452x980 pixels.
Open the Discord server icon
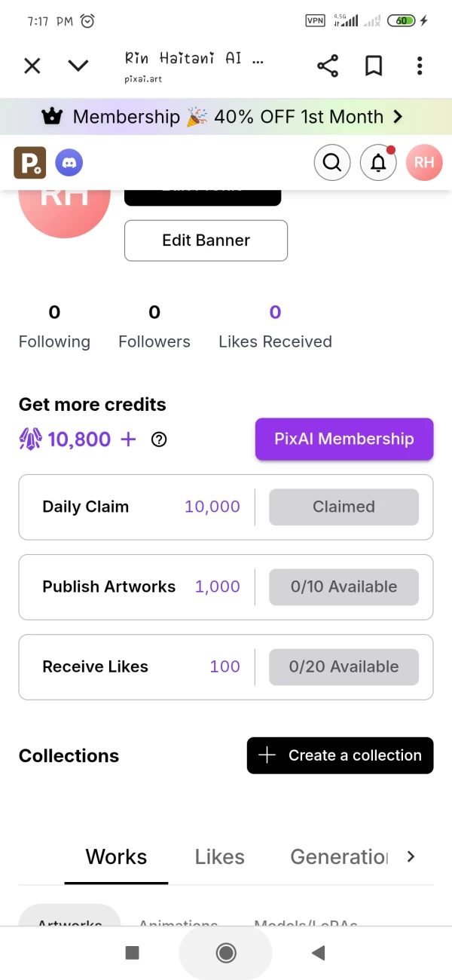click(69, 162)
